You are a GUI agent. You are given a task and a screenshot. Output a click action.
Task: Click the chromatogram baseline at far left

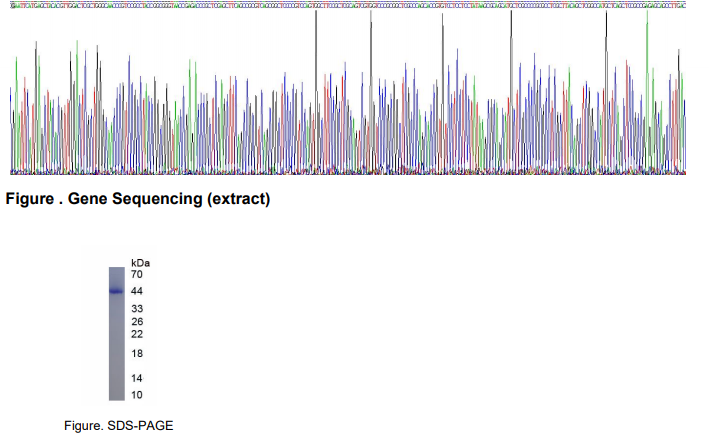click(x=14, y=172)
